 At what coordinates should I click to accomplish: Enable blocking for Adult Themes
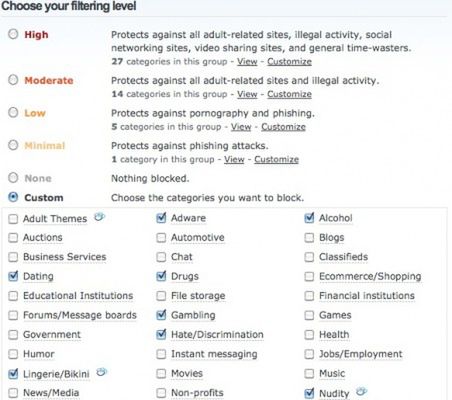coord(13,219)
